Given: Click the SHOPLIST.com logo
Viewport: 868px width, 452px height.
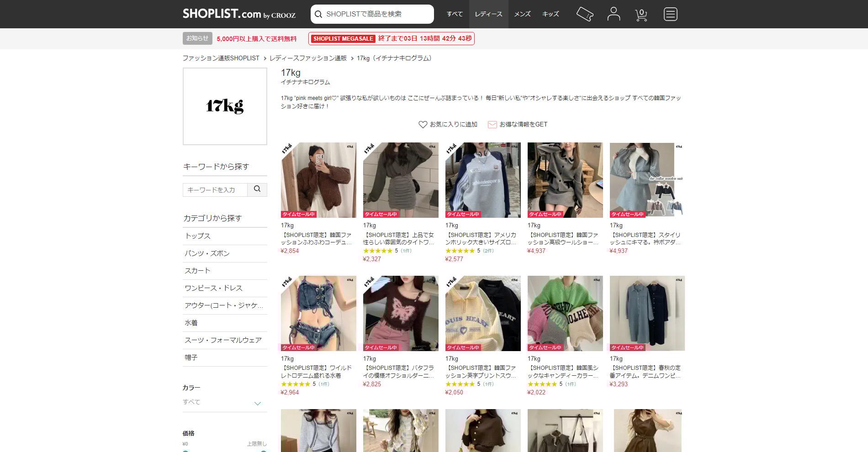Looking at the screenshot, I should (239, 14).
